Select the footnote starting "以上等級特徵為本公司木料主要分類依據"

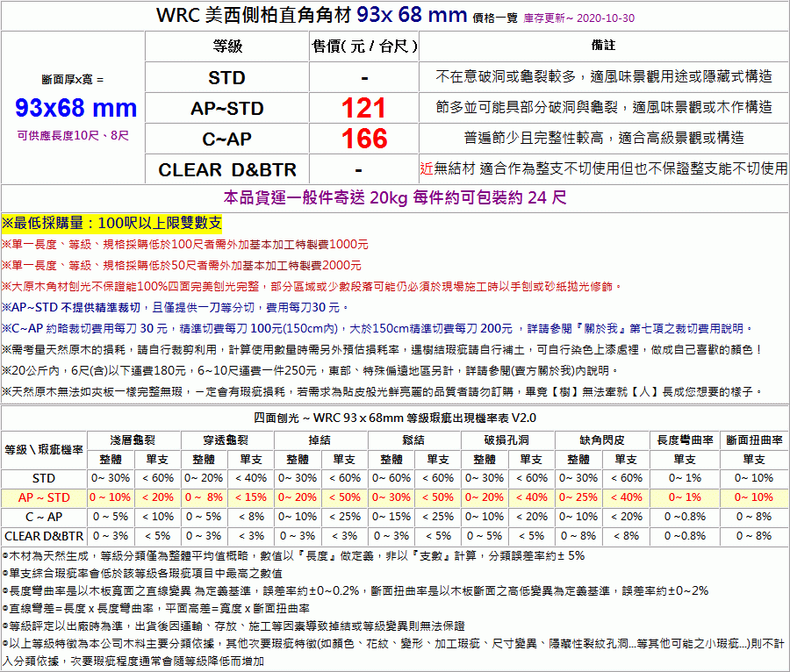point(393,653)
